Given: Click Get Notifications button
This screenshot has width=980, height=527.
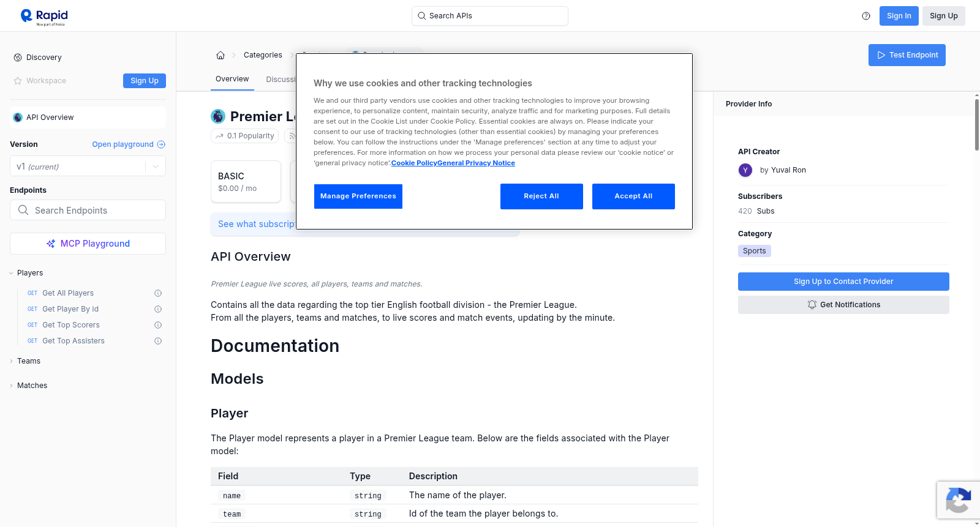Looking at the screenshot, I should 843,305.
